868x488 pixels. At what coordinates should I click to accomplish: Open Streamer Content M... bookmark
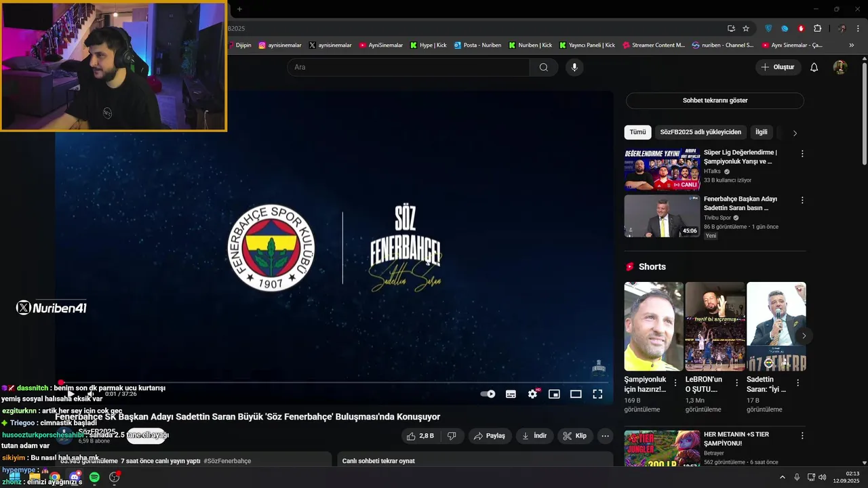(654, 45)
